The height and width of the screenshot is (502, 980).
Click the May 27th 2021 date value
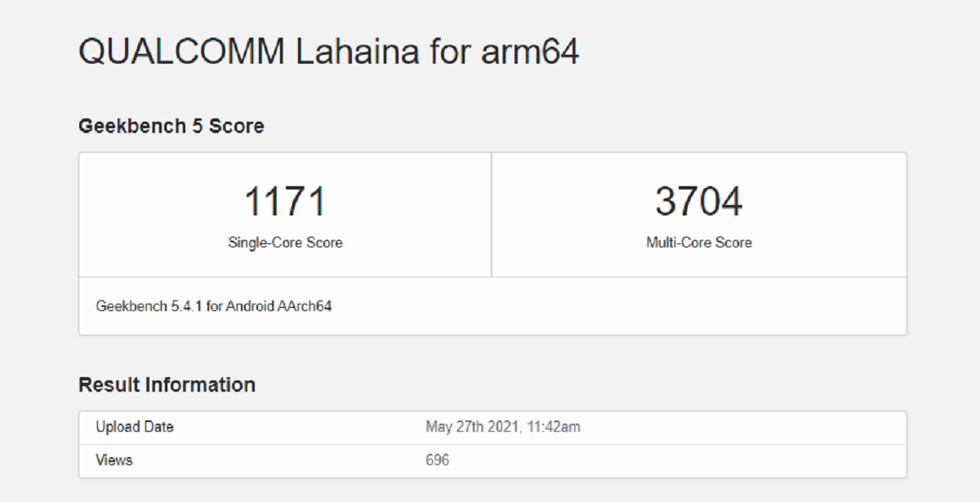coord(471,427)
